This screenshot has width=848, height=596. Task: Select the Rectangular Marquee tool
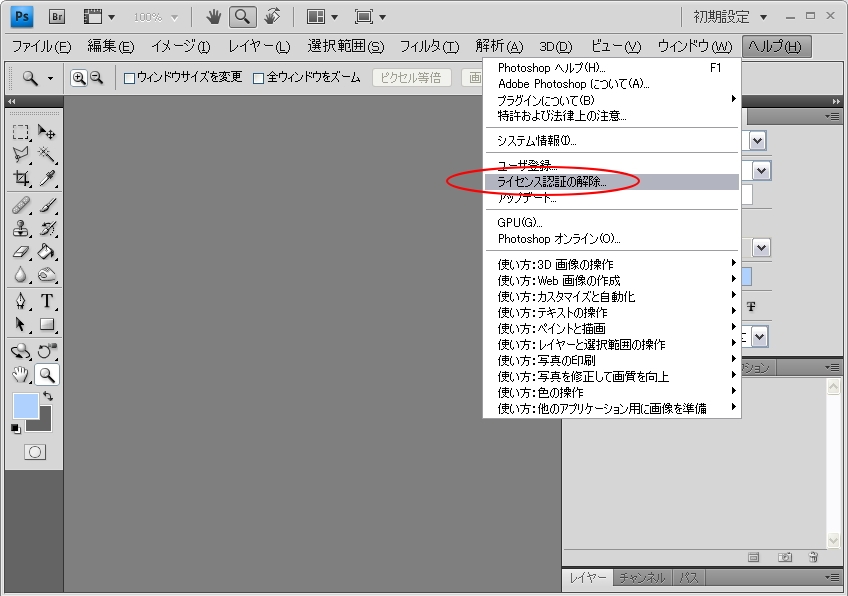21,132
